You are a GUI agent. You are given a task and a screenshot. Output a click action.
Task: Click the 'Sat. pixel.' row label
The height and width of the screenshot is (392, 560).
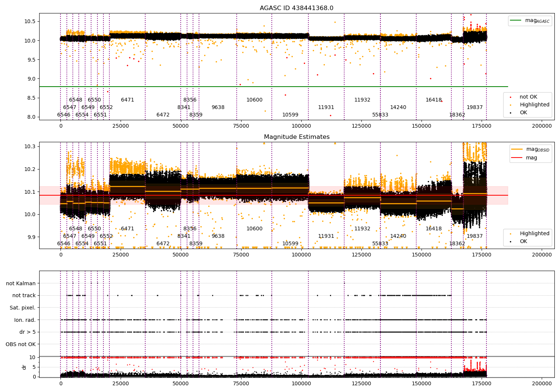(23, 308)
